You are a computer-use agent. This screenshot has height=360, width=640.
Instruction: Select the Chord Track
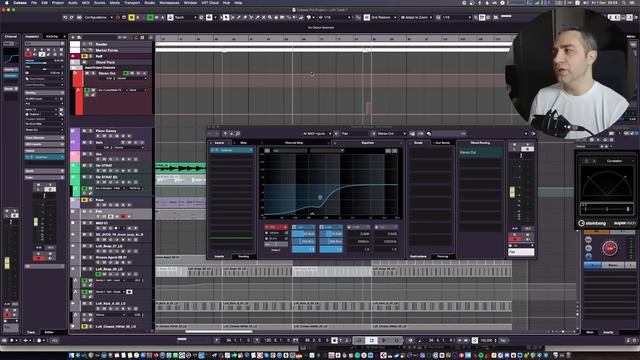pyautogui.click(x=105, y=62)
